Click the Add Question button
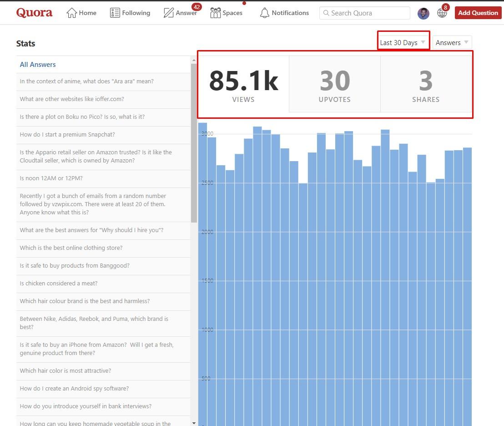The height and width of the screenshot is (426, 504). coord(478,13)
